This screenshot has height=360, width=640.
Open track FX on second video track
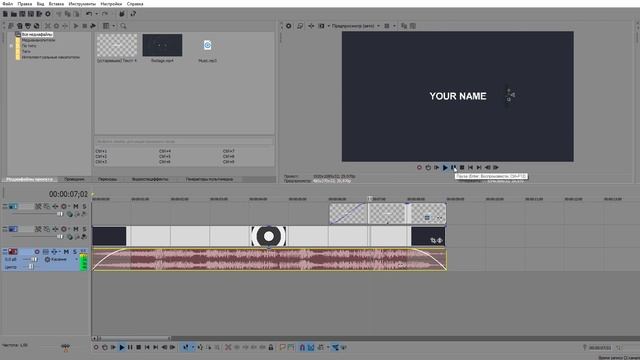pos(55,229)
